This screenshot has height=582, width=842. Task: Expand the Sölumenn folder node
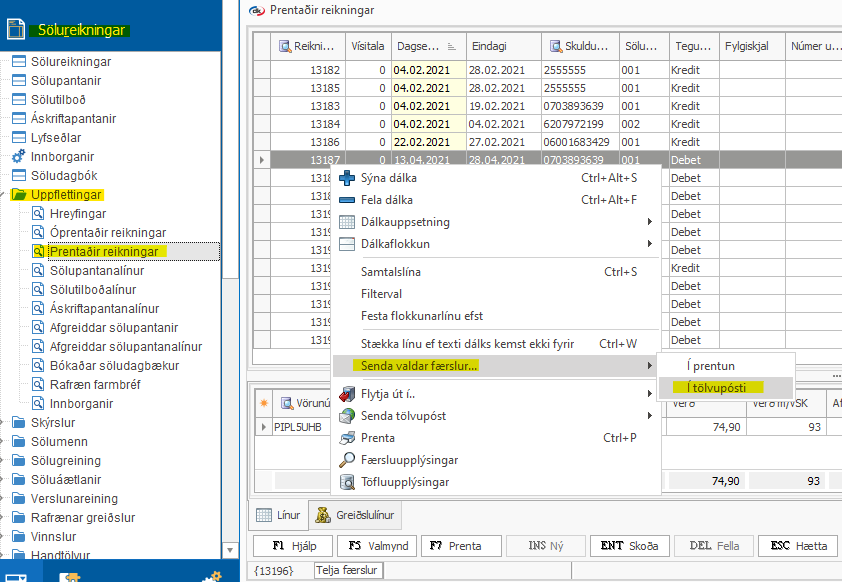[6, 442]
